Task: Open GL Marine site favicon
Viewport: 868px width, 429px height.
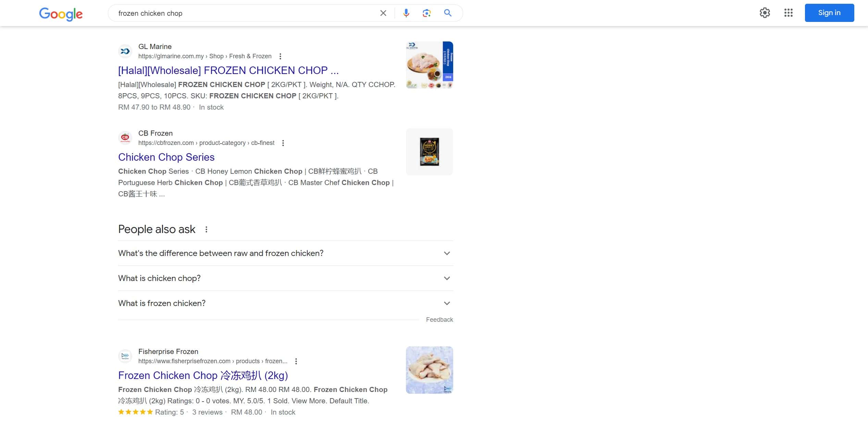Action: tap(125, 51)
